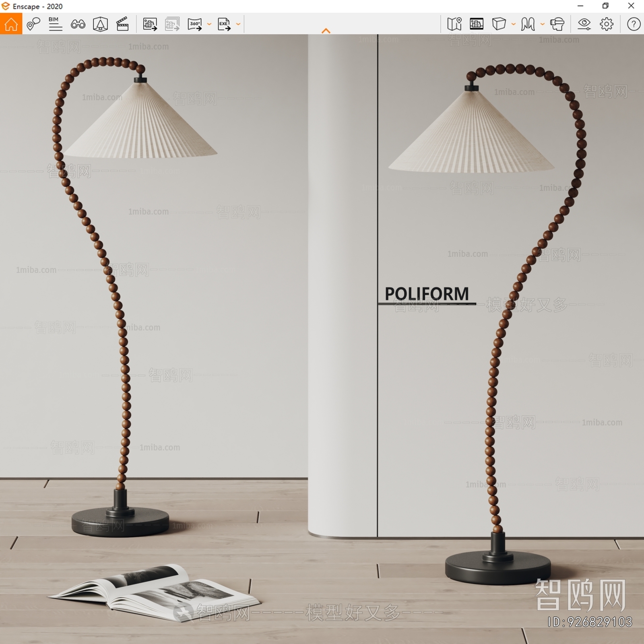Open the View Management pin icon
Image resolution: width=644 pixels, height=644 pixels.
click(x=33, y=24)
